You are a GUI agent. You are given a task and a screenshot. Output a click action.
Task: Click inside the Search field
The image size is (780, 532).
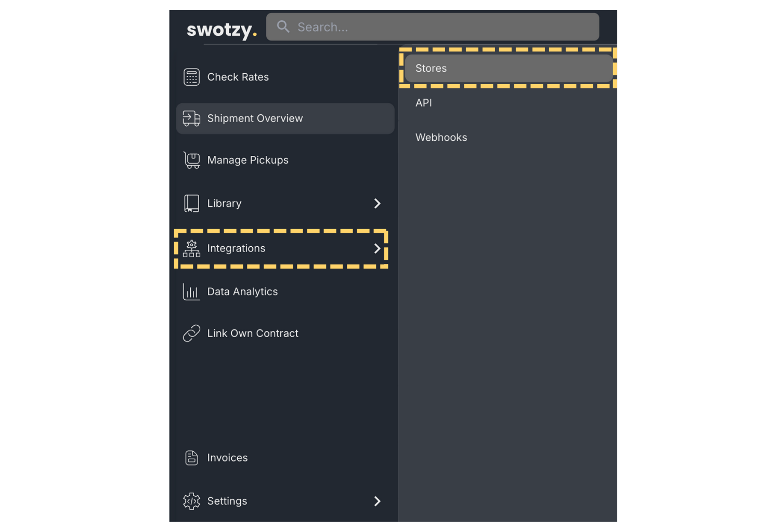pos(432,26)
